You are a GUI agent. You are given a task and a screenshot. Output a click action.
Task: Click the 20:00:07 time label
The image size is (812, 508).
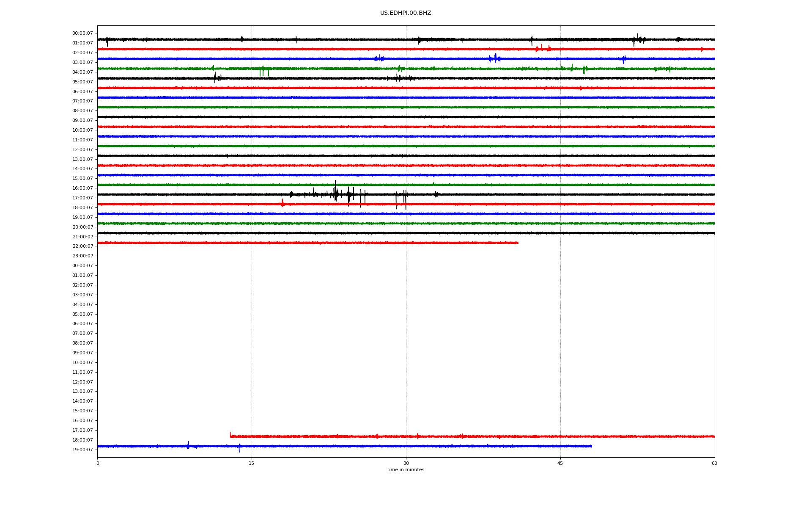82,227
